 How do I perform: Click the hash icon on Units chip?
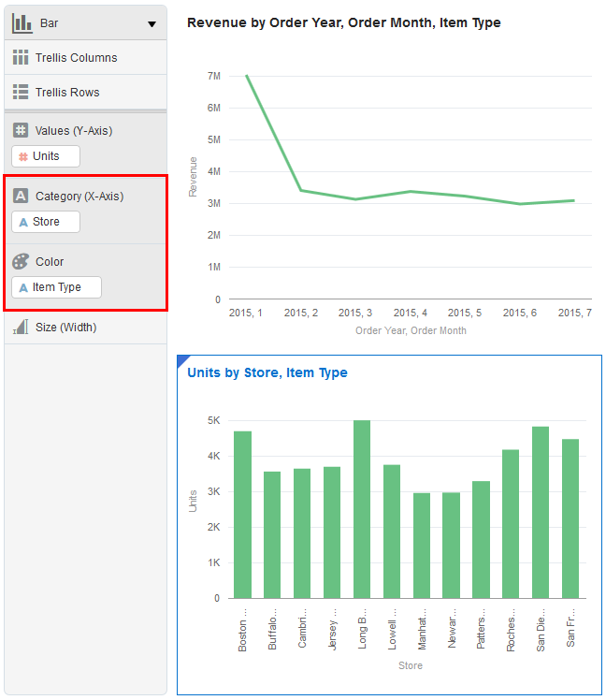coord(23,156)
